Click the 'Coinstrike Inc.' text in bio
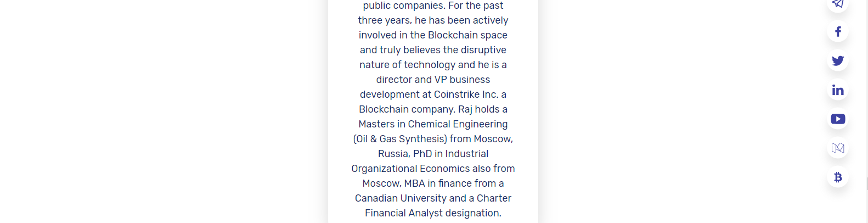The height and width of the screenshot is (223, 868). point(466,94)
